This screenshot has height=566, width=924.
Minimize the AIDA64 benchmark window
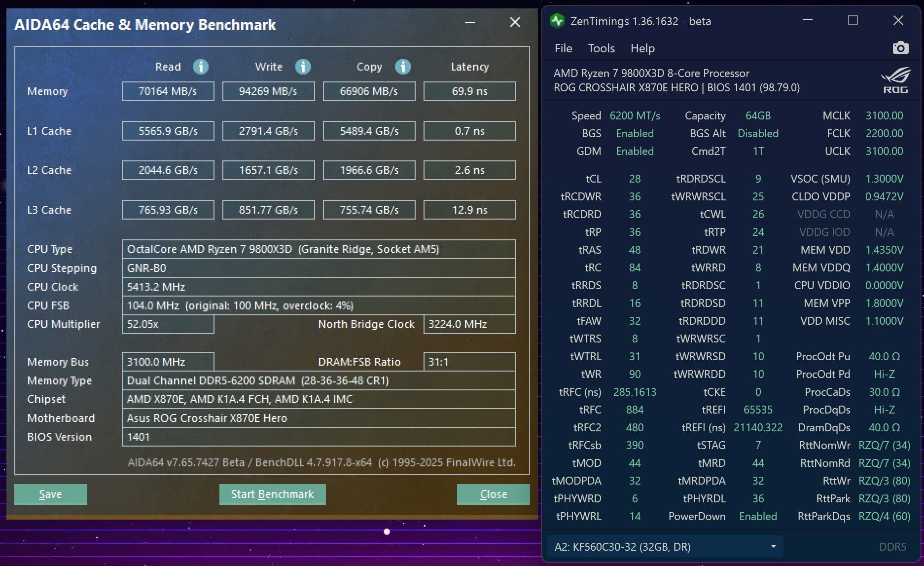470,22
